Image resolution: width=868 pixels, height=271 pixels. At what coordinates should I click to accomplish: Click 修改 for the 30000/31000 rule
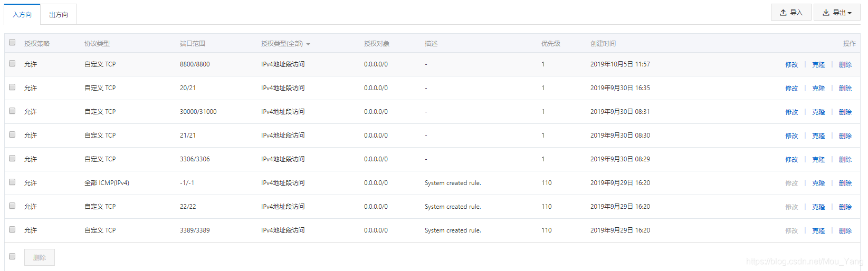tap(791, 112)
